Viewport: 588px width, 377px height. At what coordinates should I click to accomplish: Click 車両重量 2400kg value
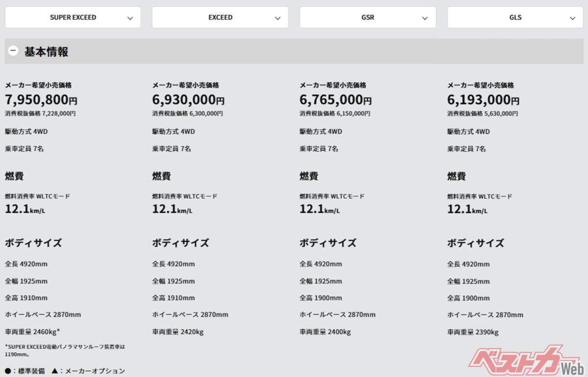(x=325, y=331)
